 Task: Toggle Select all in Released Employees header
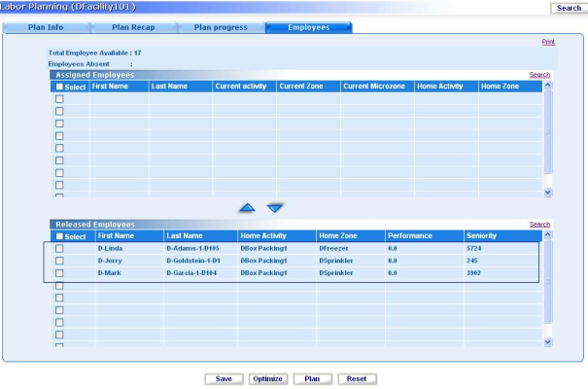click(x=59, y=236)
